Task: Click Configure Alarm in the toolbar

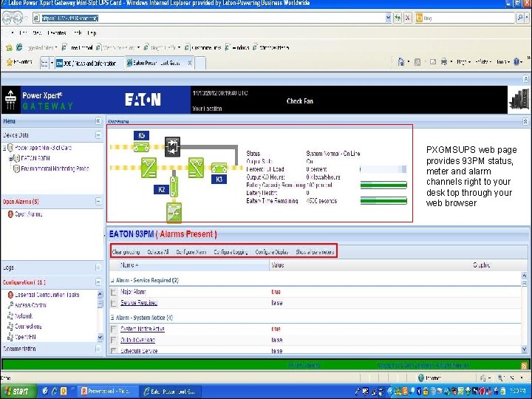Action: pos(191,252)
